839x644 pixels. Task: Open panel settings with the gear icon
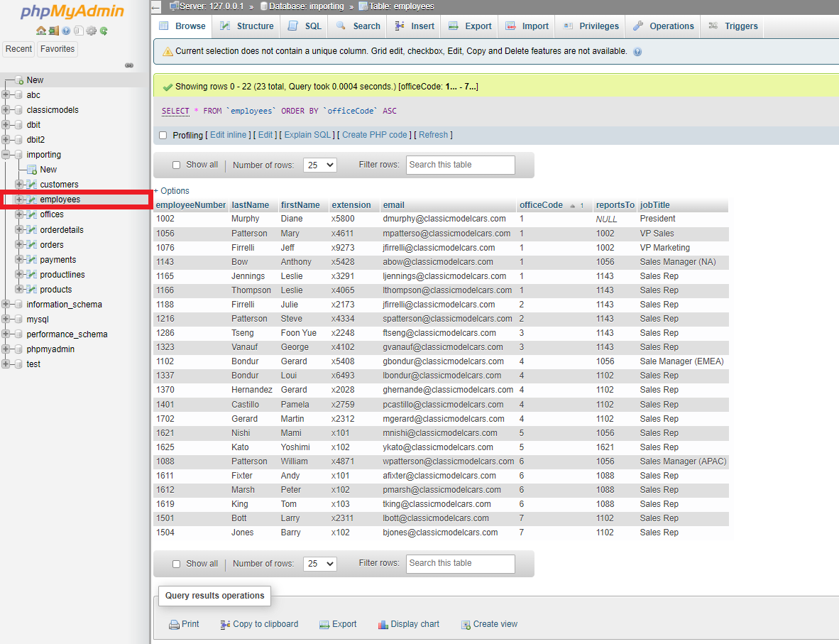[91, 31]
